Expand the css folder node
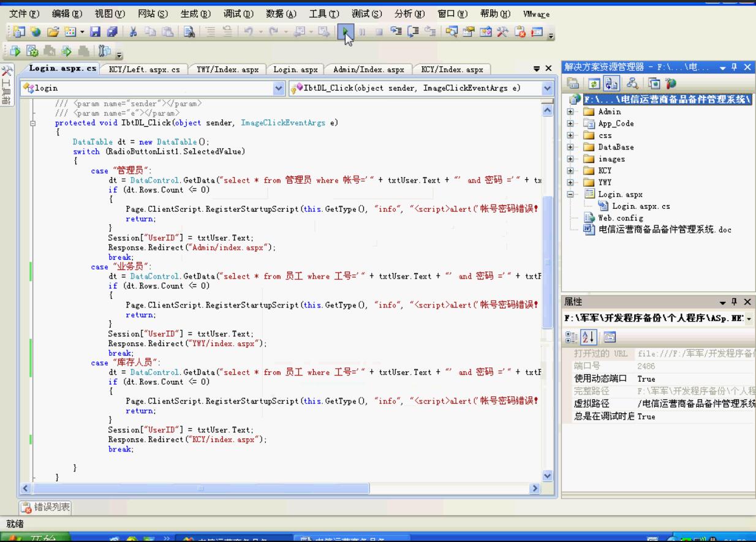 [x=570, y=135]
